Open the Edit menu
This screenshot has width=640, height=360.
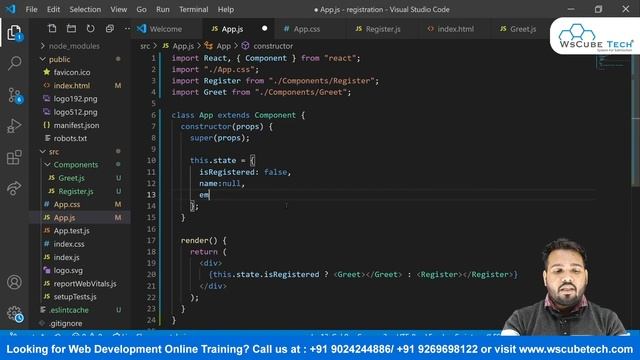coord(53,9)
